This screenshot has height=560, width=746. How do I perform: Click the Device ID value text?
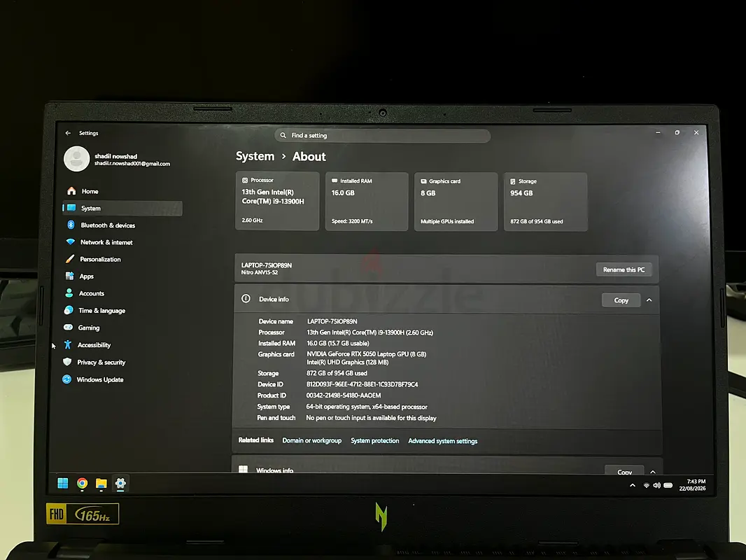point(362,384)
